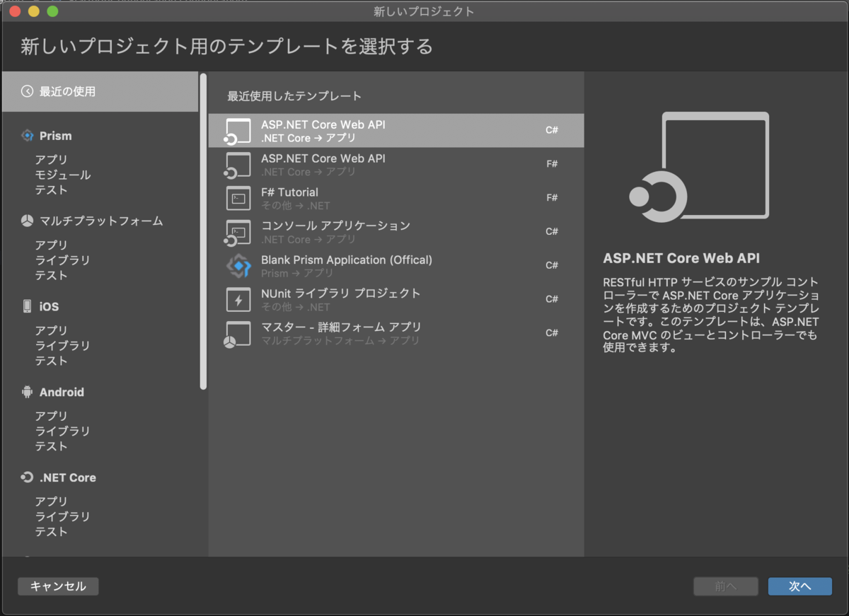
Task: Choose the F# Tutorial template name
Action: [x=289, y=192]
